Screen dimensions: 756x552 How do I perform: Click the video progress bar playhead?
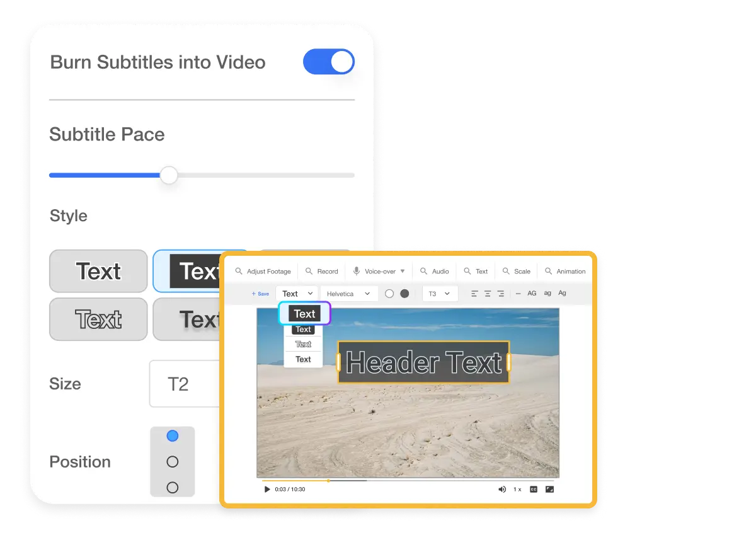coord(328,481)
